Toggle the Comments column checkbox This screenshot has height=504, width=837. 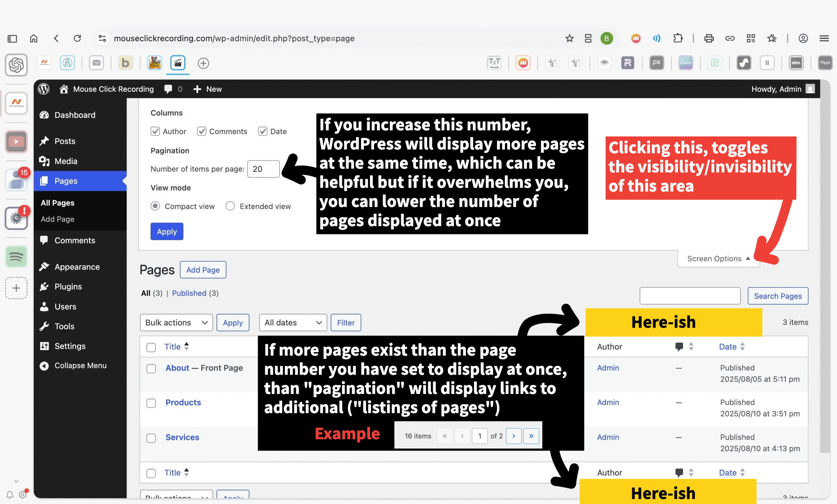(x=202, y=131)
